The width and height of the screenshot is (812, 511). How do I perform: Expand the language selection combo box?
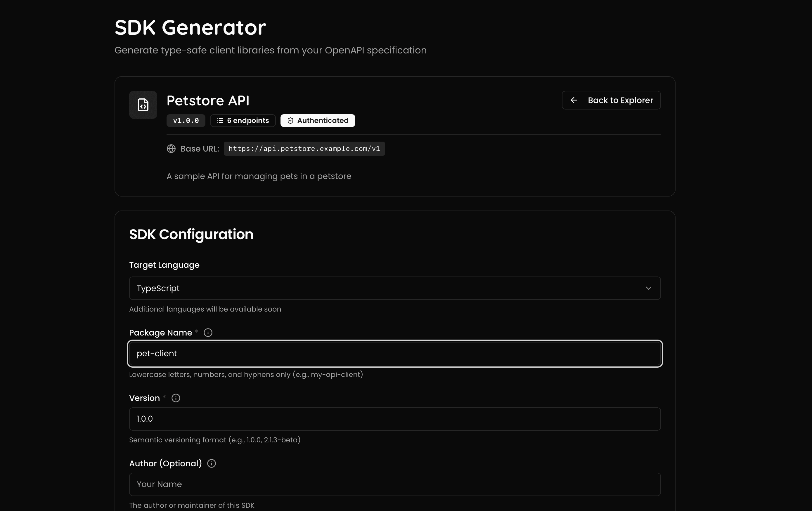[x=394, y=288]
